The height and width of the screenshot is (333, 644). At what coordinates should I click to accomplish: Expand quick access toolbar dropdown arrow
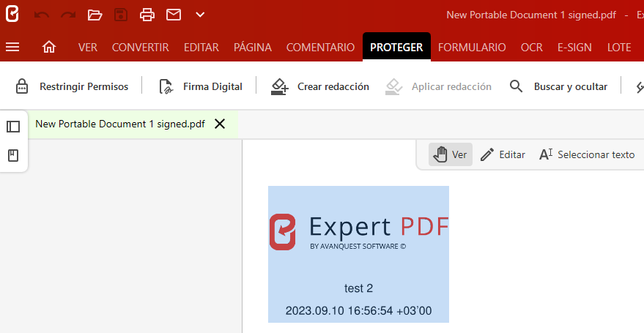[x=200, y=15]
